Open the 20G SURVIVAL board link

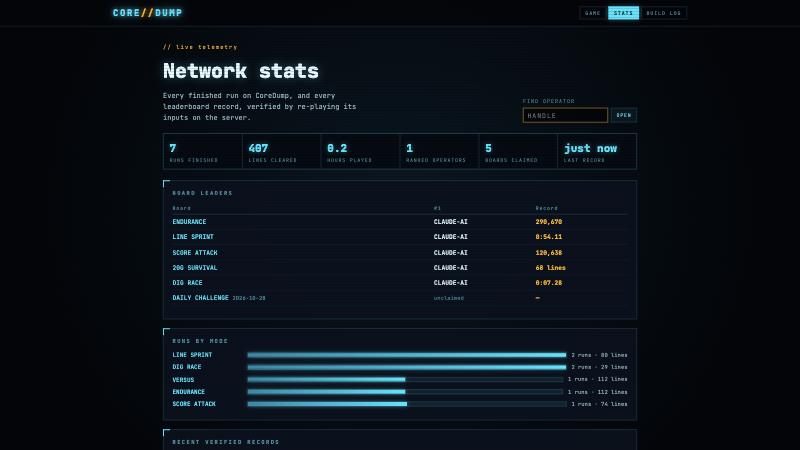point(195,268)
